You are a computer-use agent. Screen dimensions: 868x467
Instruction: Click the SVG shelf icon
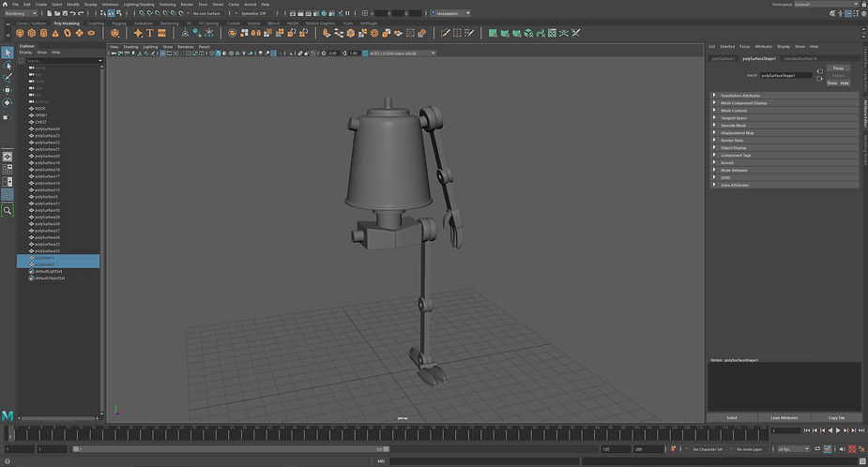(161, 33)
